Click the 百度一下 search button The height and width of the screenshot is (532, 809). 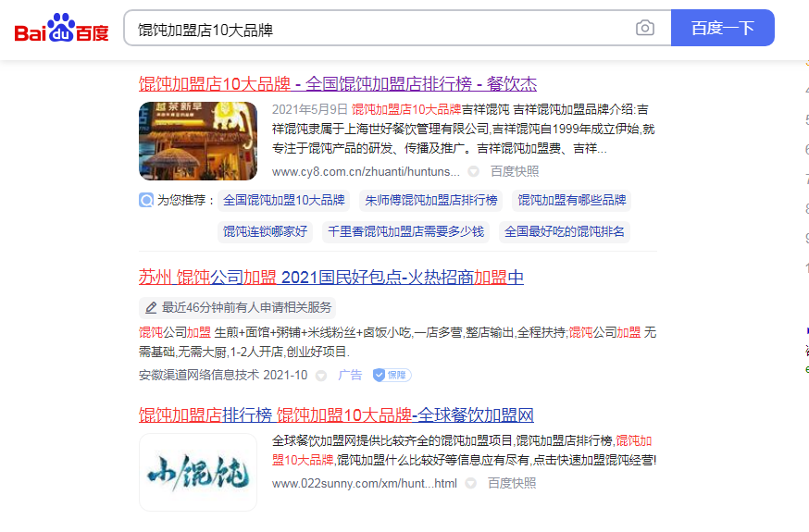[x=722, y=29]
